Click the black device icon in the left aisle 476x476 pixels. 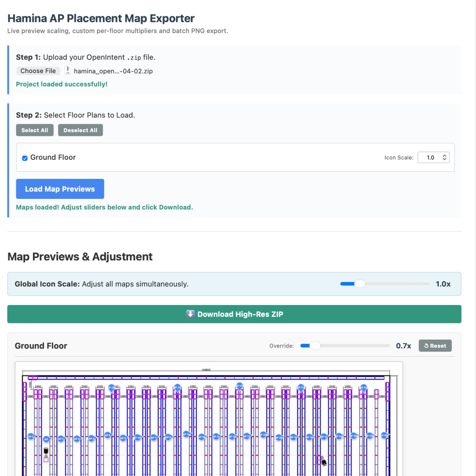coord(46,451)
